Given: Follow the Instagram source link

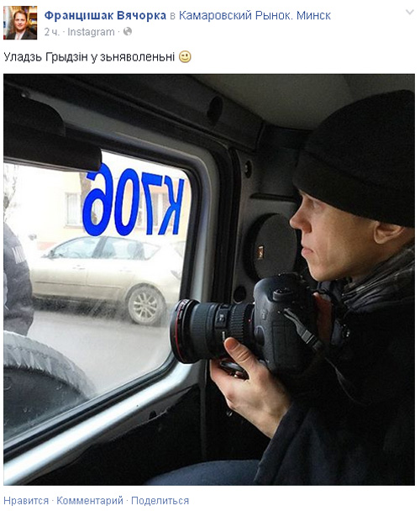Looking at the screenshot, I should click(91, 32).
